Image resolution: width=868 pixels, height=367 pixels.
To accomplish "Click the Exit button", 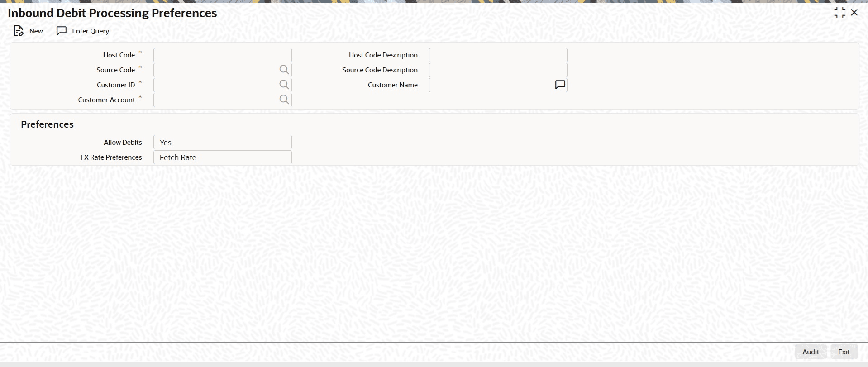I will 844,352.
